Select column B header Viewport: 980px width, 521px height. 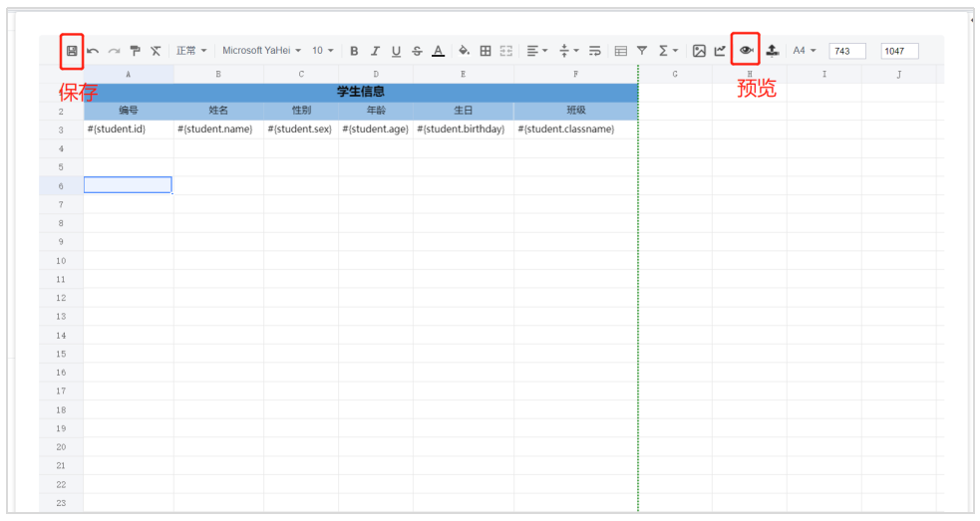point(218,75)
